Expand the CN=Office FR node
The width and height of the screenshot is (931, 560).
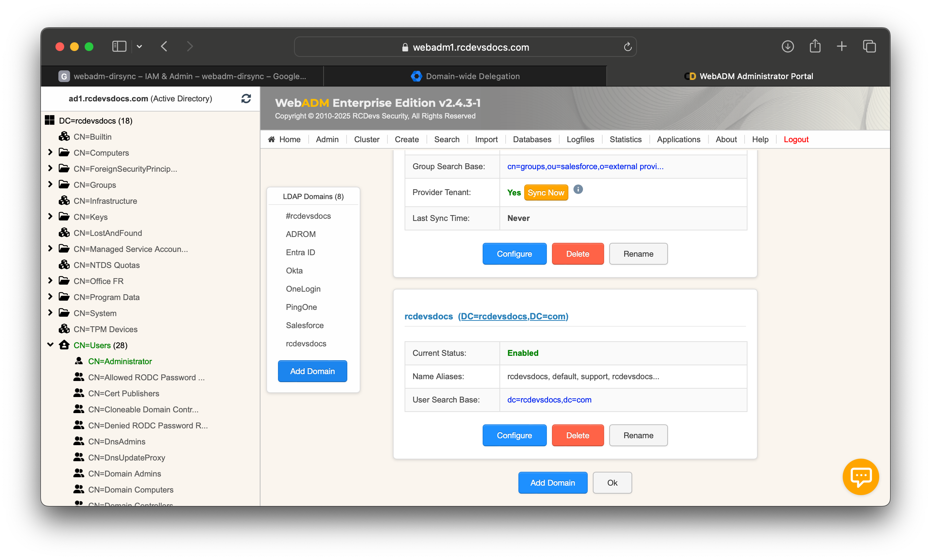pyautogui.click(x=50, y=280)
